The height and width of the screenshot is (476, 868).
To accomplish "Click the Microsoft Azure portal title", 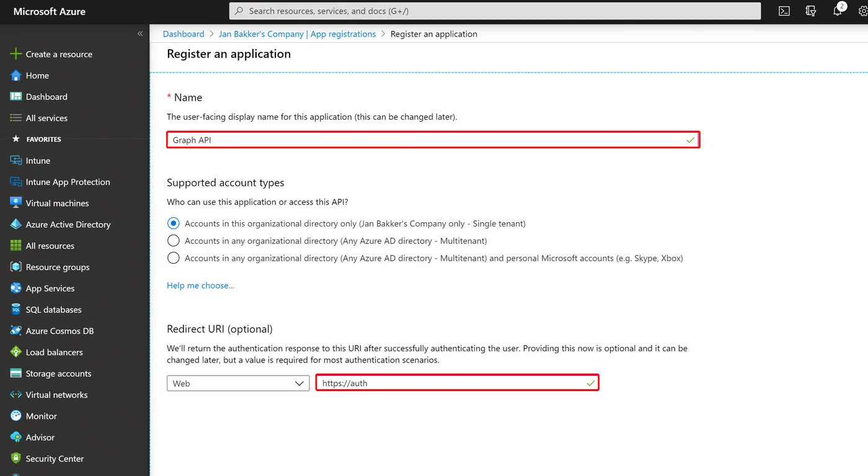I will pyautogui.click(x=50, y=11).
